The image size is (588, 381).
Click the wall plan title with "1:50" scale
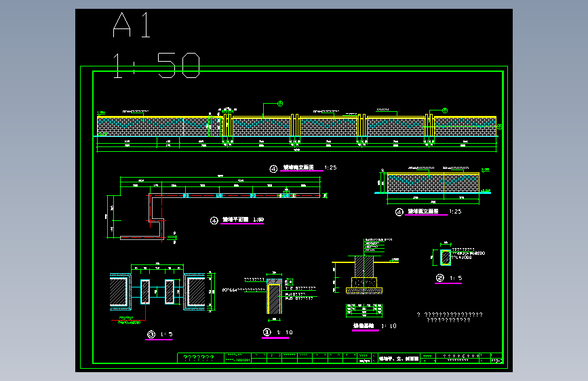(x=243, y=220)
